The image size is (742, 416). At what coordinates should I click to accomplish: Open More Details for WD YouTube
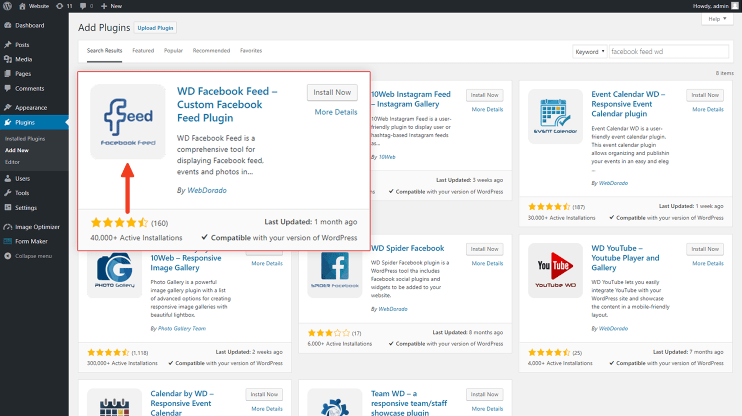(708, 263)
